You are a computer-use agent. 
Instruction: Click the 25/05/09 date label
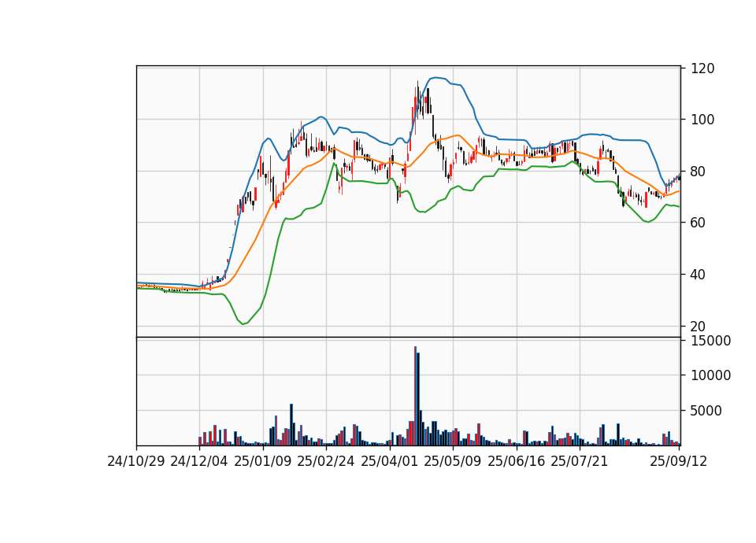point(453,462)
